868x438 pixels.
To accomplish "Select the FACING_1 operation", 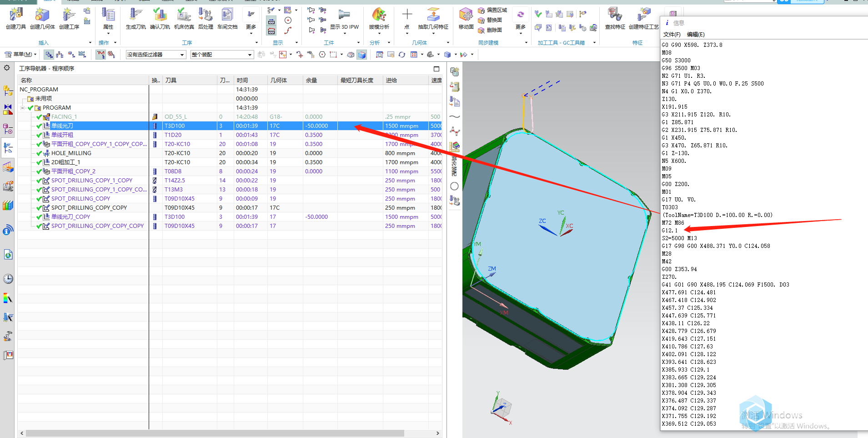I will point(64,117).
